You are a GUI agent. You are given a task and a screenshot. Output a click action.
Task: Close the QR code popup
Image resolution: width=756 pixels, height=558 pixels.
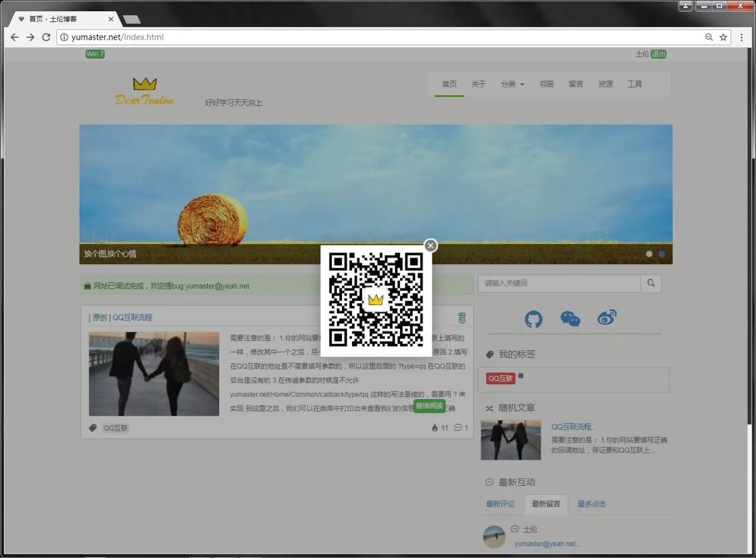431,245
